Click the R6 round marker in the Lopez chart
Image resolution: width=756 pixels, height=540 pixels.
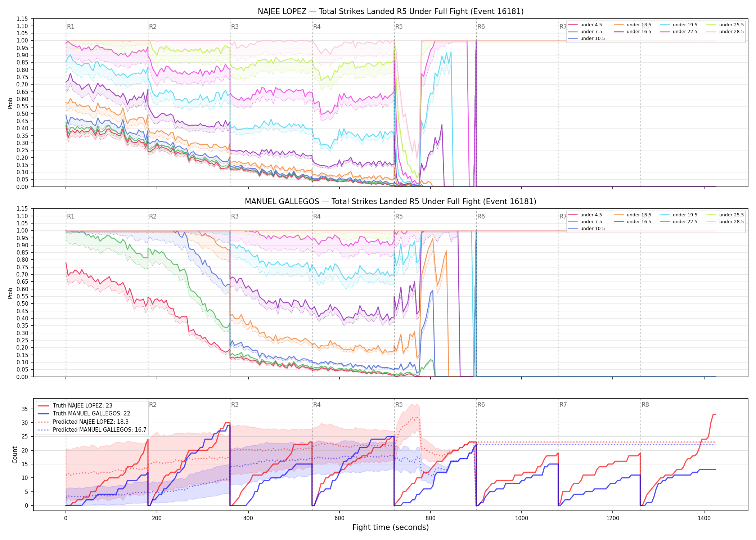pyautogui.click(x=481, y=27)
